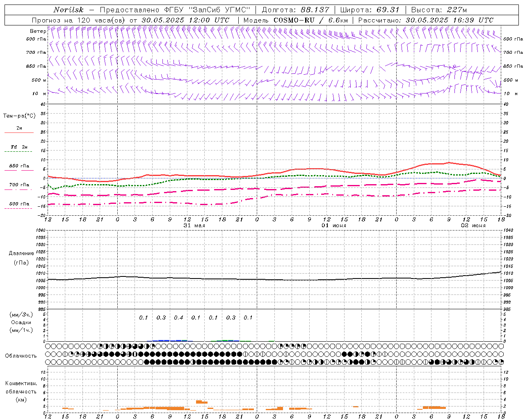Click the "Высота: 227м" header field
The height and width of the screenshot is (420, 525).
(x=439, y=10)
